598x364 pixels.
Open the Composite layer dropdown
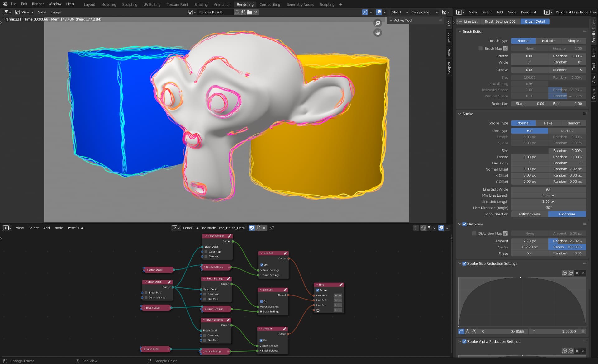pos(424,12)
